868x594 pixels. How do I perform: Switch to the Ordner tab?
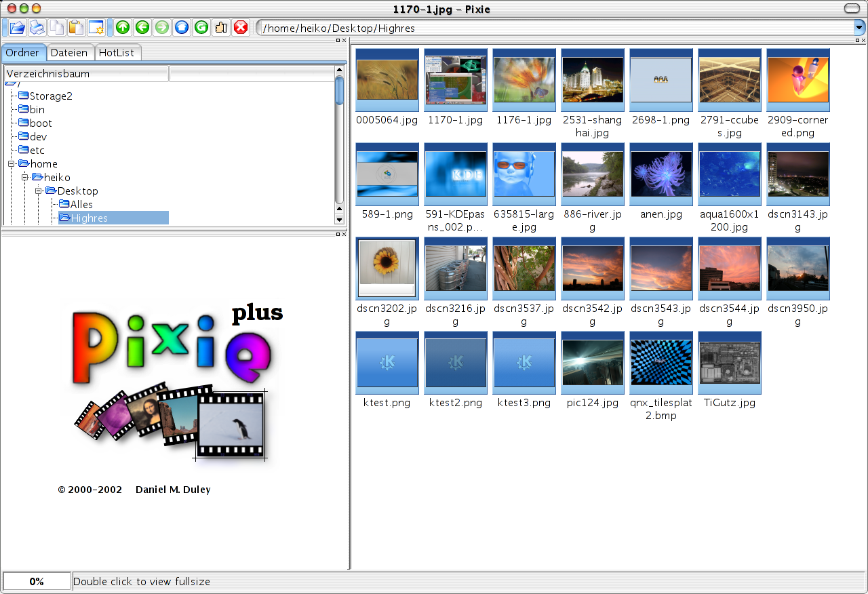pyautogui.click(x=22, y=53)
